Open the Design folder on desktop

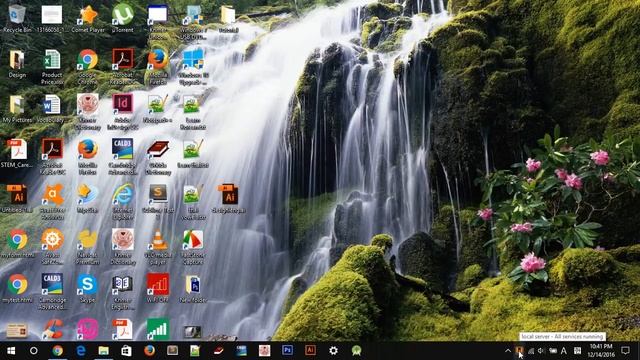point(17,63)
